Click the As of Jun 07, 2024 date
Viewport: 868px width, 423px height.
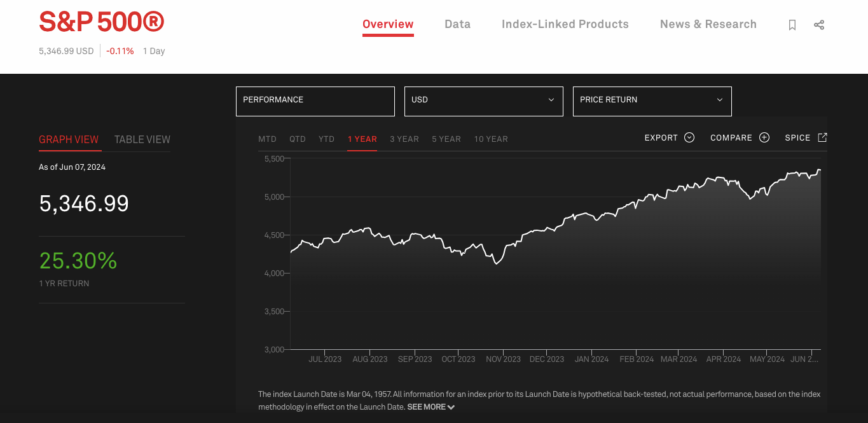[72, 167]
